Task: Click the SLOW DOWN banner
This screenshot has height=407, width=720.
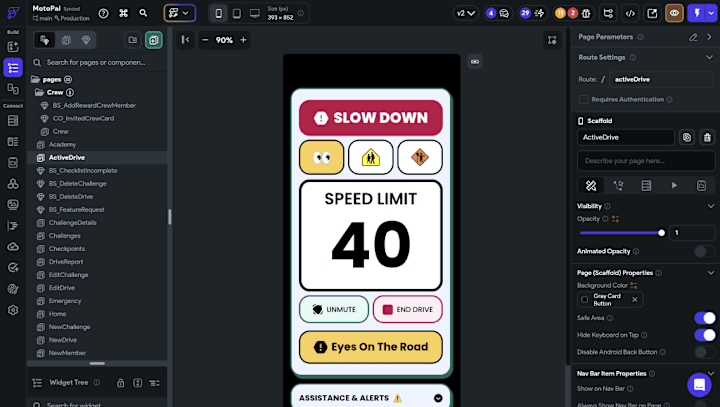Action: (x=371, y=118)
